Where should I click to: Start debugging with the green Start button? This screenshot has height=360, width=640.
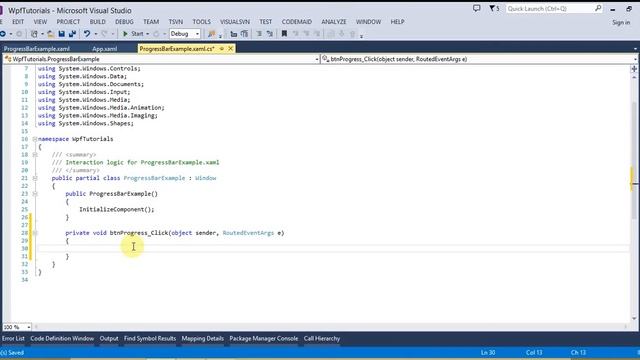[x=133, y=34]
